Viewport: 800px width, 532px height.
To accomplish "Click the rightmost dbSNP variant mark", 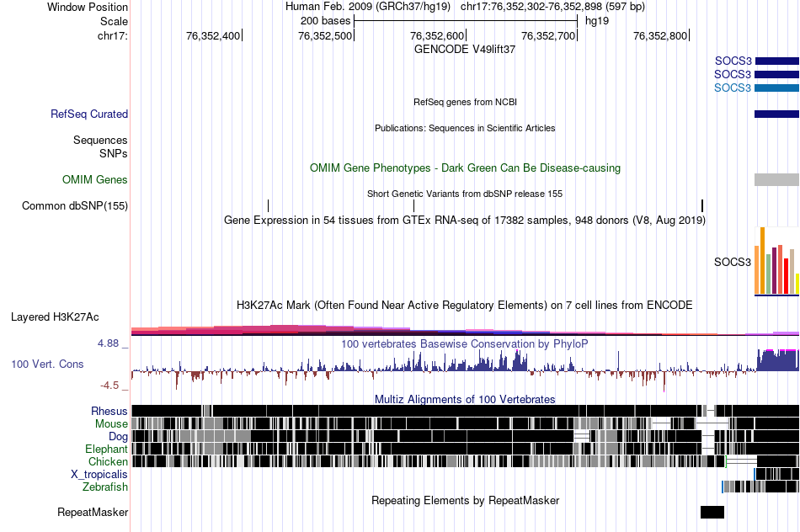I will (702, 206).
